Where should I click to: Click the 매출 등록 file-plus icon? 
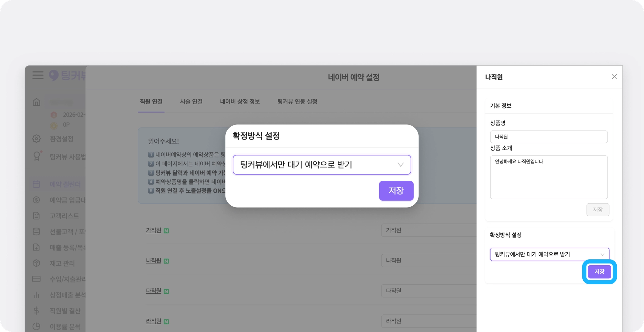[x=36, y=247]
